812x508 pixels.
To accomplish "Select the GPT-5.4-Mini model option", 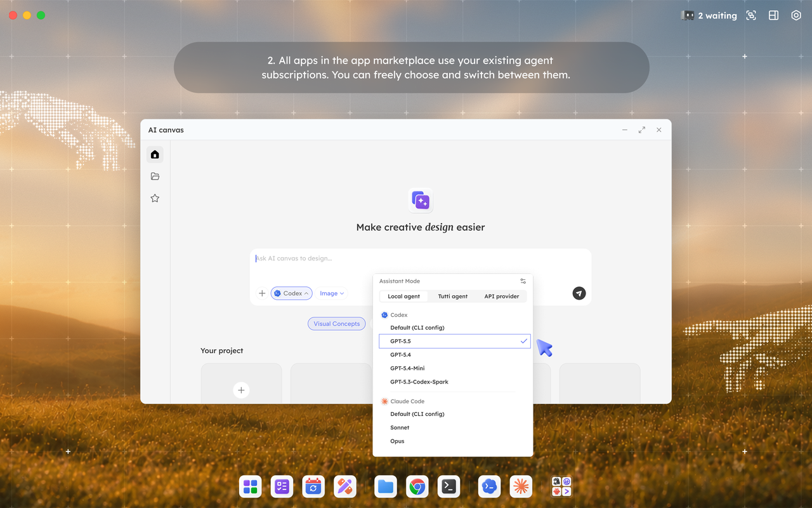I will coord(455,368).
